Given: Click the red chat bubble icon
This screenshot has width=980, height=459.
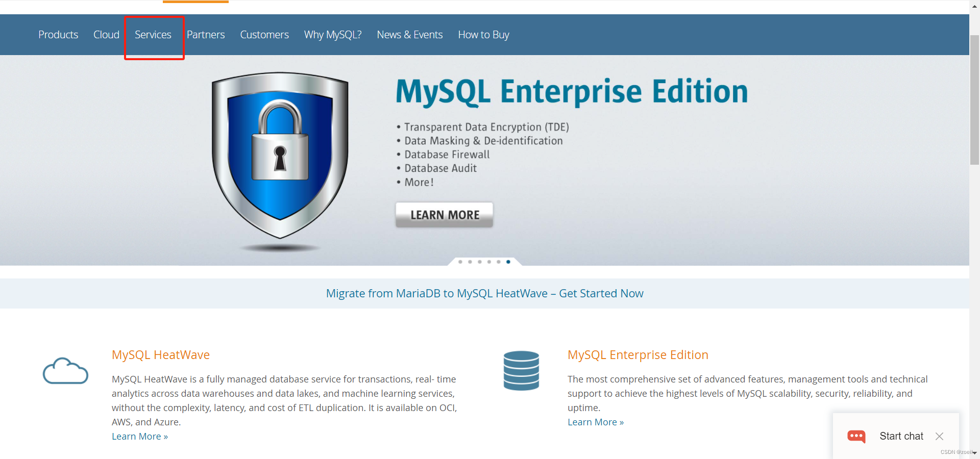Looking at the screenshot, I should [856, 437].
